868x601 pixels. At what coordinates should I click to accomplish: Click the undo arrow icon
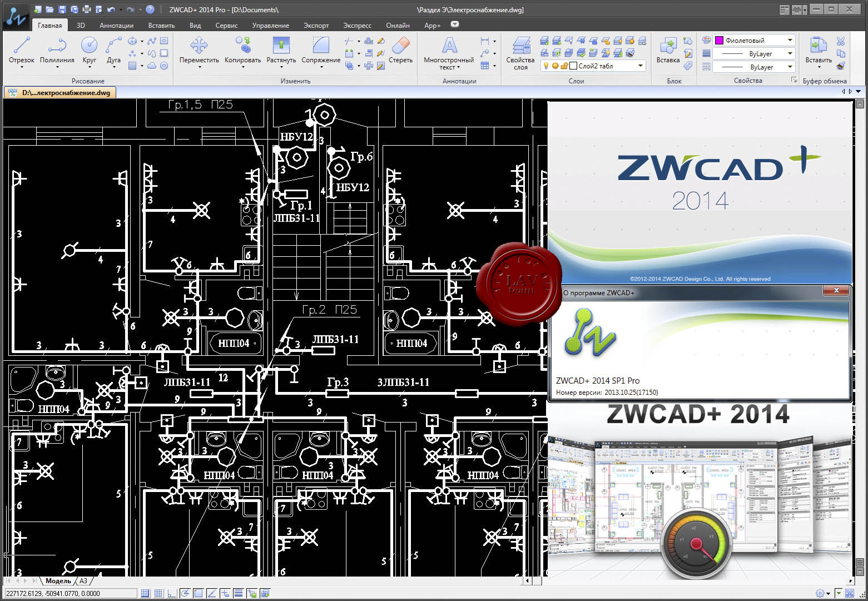click(x=111, y=9)
